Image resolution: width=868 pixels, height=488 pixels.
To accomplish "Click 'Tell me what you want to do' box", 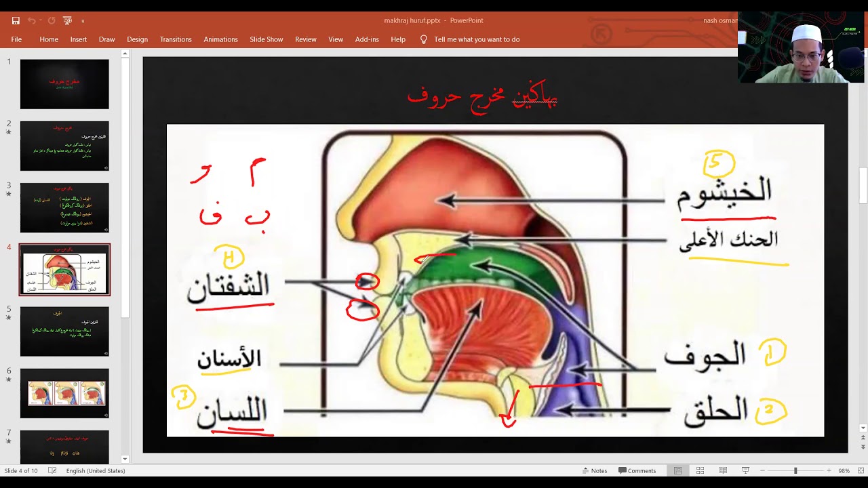I will tap(477, 39).
